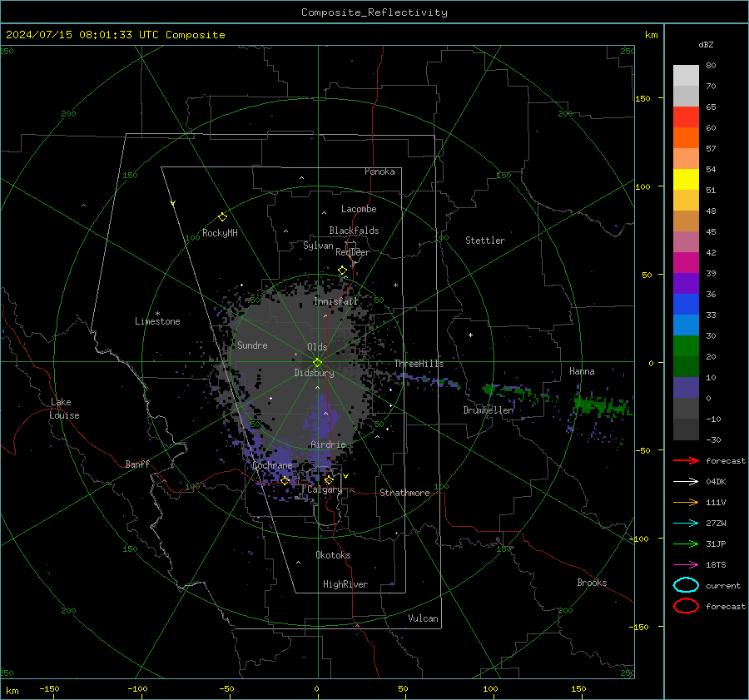Image resolution: width=749 pixels, height=700 pixels.
Task: Click the purple 39-36 dBZ color swatch
Action: [x=686, y=284]
